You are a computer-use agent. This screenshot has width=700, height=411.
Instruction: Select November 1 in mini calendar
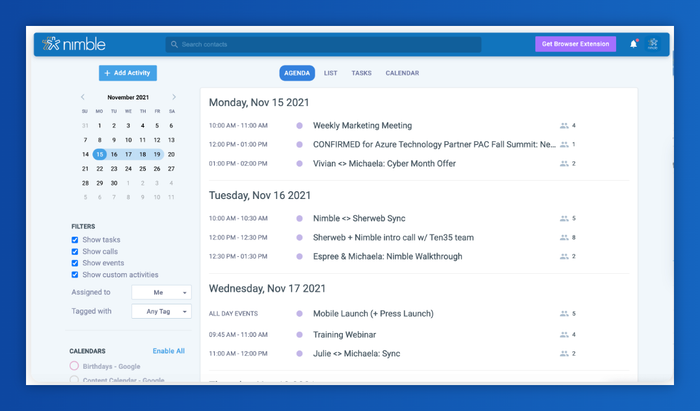(100, 126)
